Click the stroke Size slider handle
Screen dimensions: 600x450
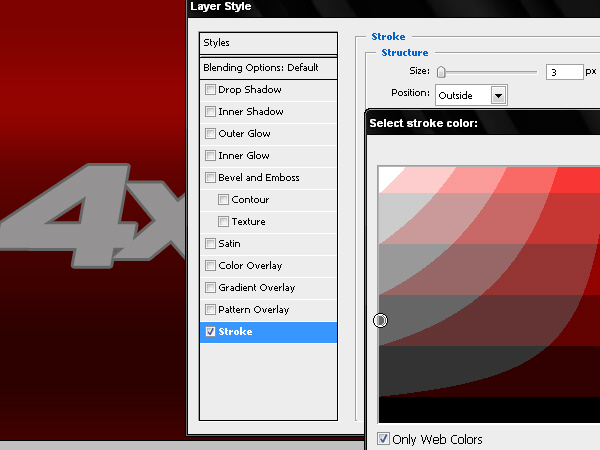(x=441, y=72)
